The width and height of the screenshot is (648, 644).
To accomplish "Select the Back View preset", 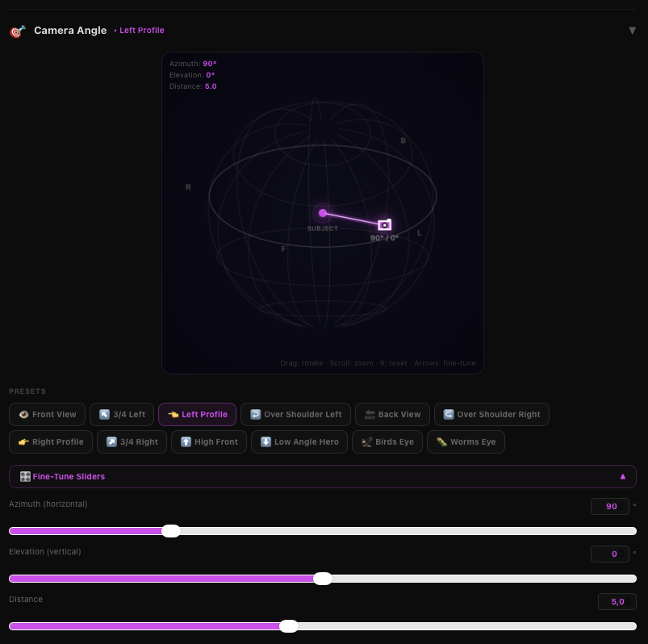I will point(391,415).
